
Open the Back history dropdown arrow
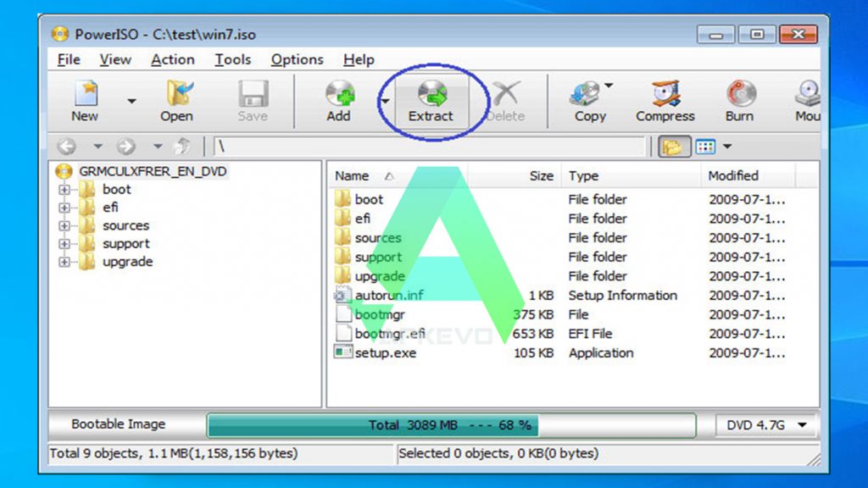tap(97, 146)
